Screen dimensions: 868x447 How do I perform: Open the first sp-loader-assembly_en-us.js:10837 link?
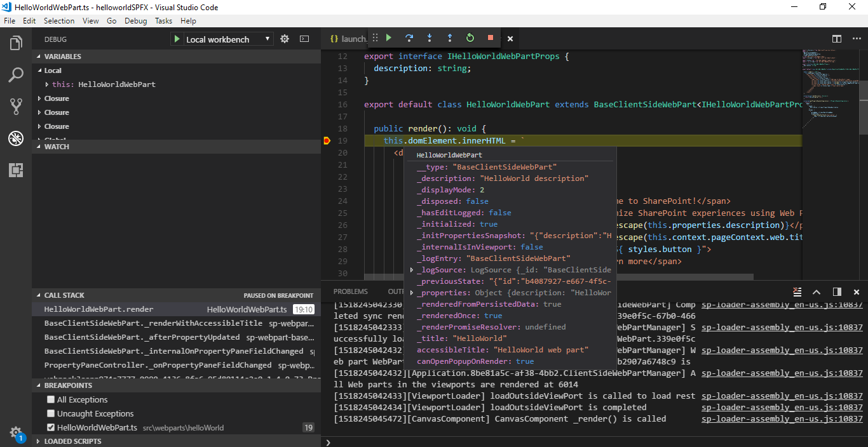(782, 305)
